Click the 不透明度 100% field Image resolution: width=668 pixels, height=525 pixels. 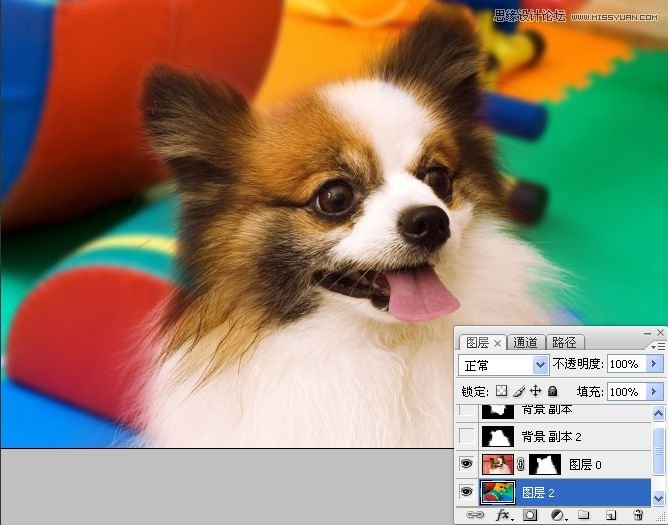pyautogui.click(x=627, y=364)
